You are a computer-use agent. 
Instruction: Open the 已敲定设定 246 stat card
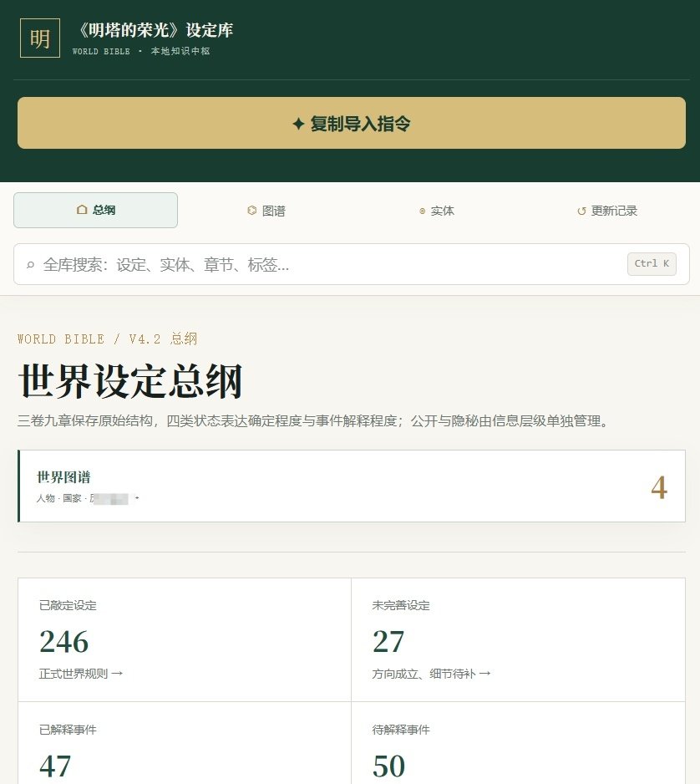pos(185,639)
